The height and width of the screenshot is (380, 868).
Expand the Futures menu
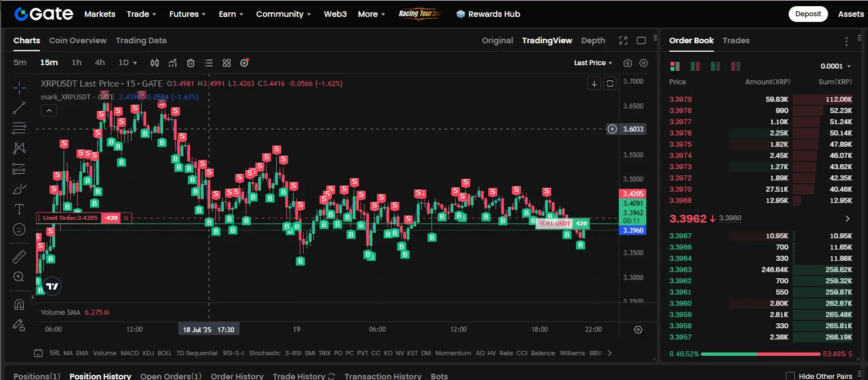pyautogui.click(x=187, y=14)
